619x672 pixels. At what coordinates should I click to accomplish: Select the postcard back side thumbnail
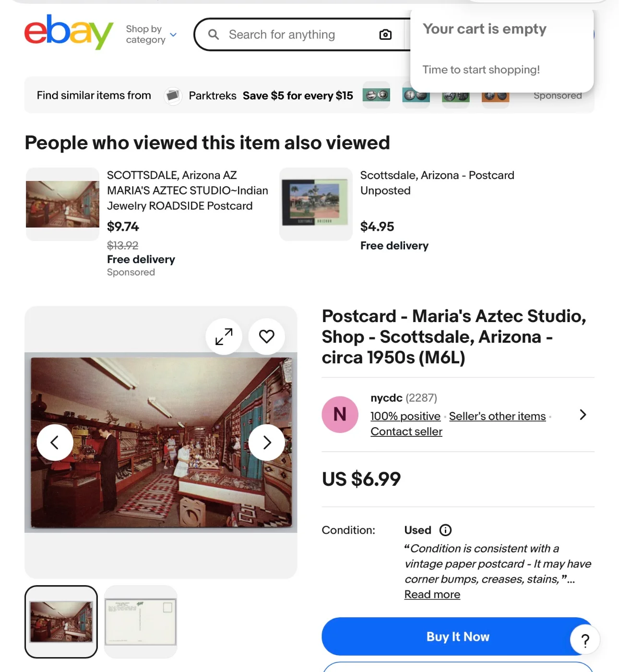point(141,622)
